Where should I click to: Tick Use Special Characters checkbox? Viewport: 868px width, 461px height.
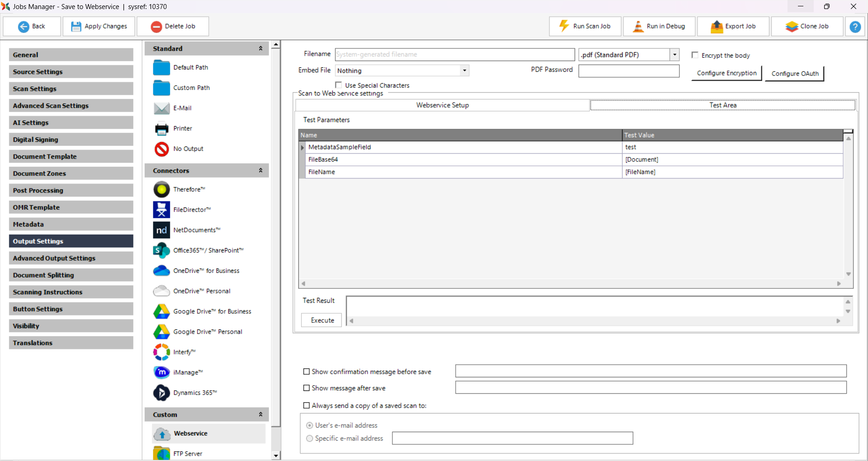point(339,85)
